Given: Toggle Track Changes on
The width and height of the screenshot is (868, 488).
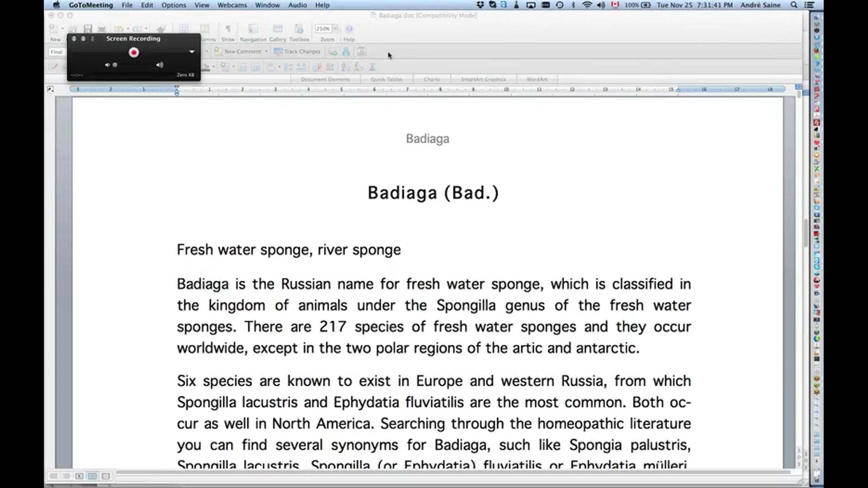Looking at the screenshot, I should pos(297,52).
